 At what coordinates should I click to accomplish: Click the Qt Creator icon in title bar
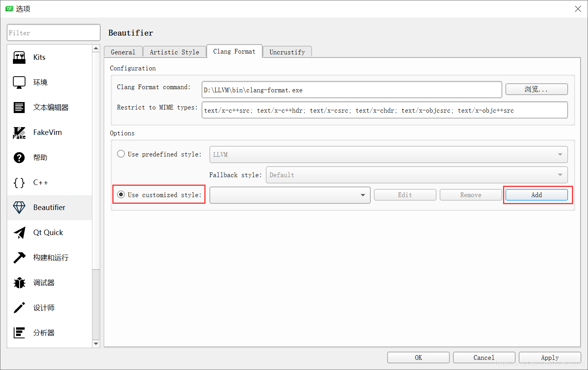point(9,9)
